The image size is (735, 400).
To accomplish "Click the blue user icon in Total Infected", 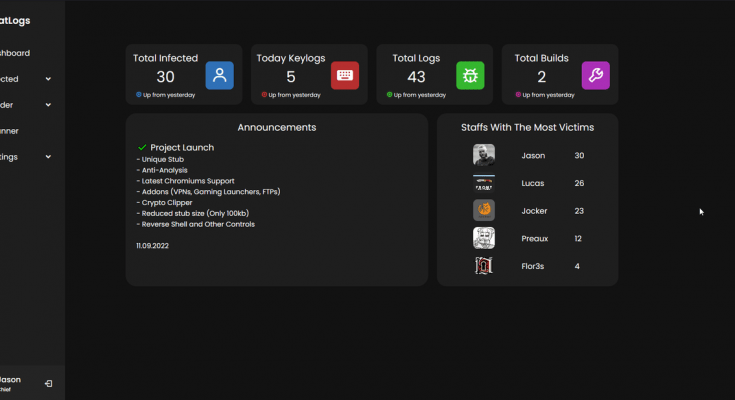I will point(220,75).
